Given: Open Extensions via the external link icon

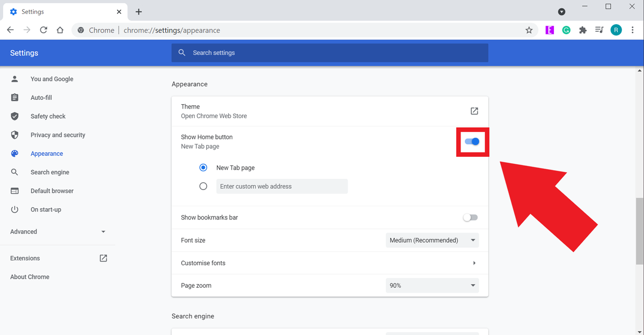Looking at the screenshot, I should 103,258.
